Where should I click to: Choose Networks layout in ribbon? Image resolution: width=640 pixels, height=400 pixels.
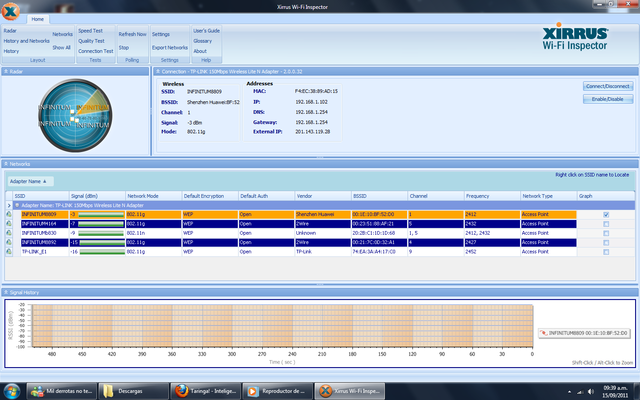tap(62, 34)
